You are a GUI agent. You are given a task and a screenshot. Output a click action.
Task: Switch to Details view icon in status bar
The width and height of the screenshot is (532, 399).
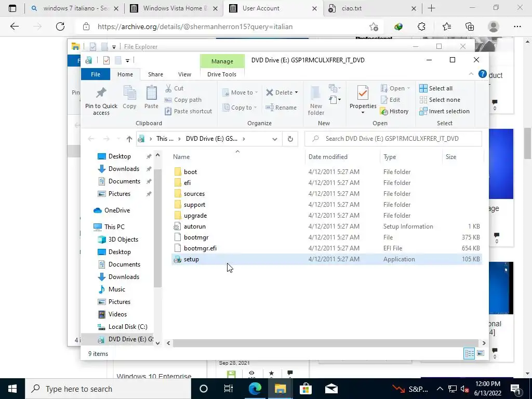pyautogui.click(x=469, y=353)
